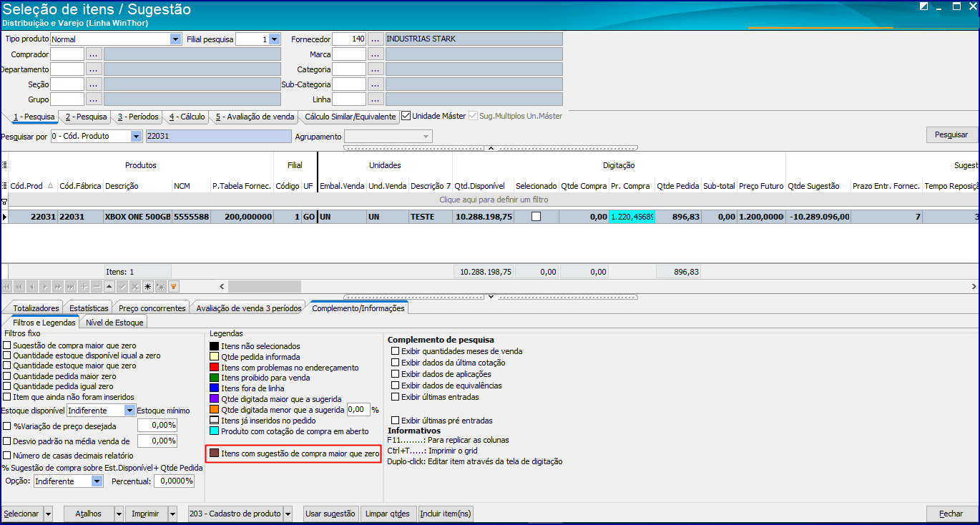
Task: Enable Quantidade estoque disponível igual a zero
Action: pyautogui.click(x=7, y=355)
